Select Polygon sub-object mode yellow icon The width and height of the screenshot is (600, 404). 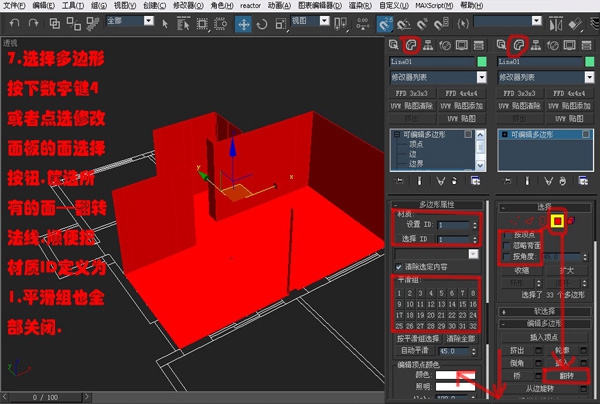(x=558, y=221)
